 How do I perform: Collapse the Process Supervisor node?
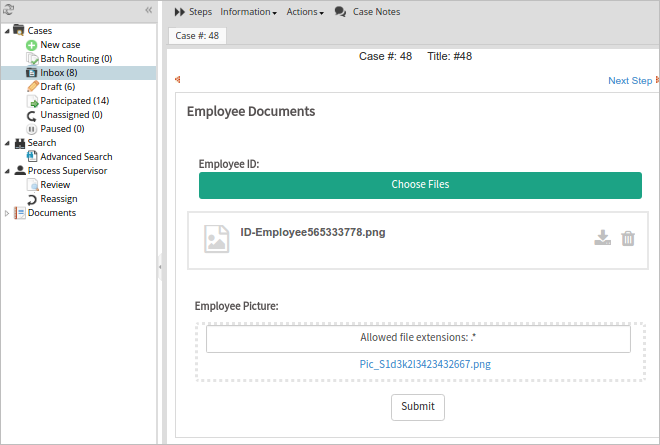(7, 171)
